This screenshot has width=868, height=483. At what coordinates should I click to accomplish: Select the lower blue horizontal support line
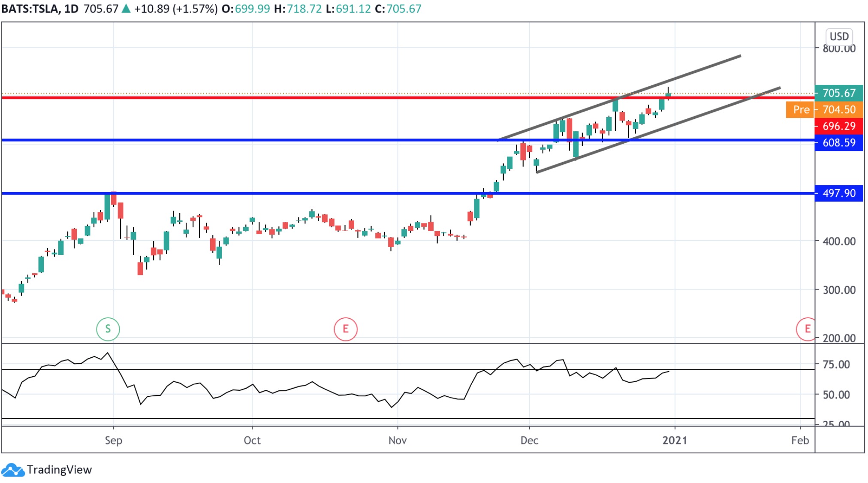tap(300, 193)
